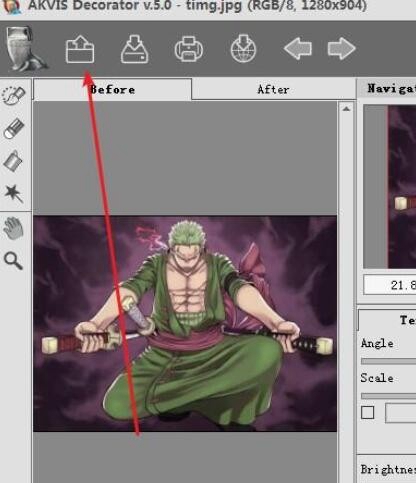
Task: Print the image using the printer icon
Action: point(189,49)
